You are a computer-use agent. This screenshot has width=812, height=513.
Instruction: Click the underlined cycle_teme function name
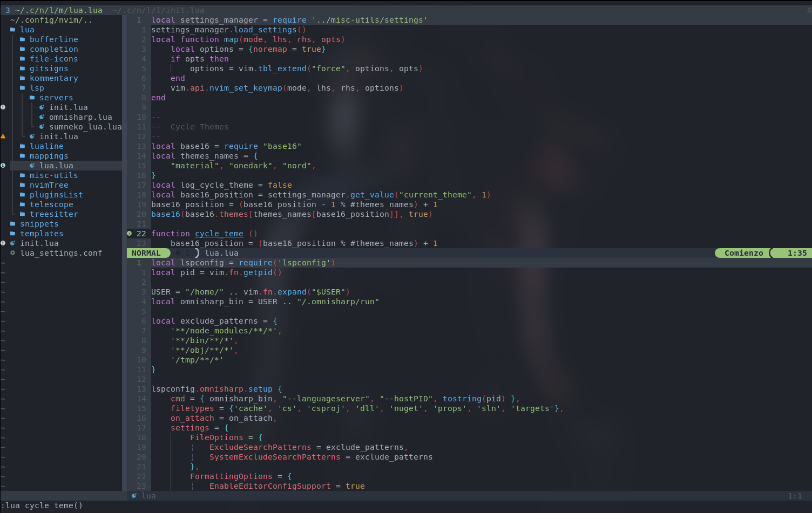pyautogui.click(x=219, y=234)
